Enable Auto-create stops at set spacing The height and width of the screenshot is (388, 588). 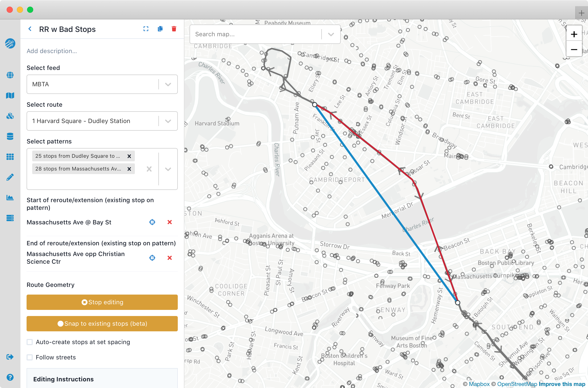click(x=29, y=342)
